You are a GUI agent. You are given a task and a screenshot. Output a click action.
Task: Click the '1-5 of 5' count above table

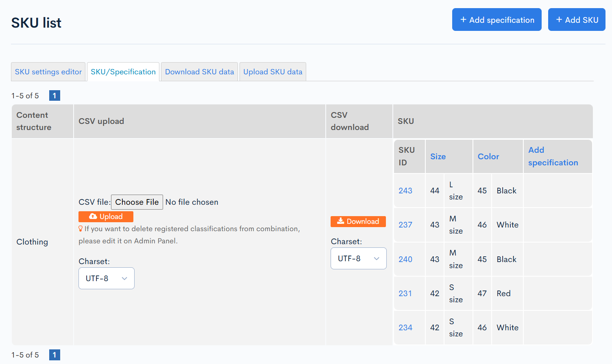tap(25, 96)
